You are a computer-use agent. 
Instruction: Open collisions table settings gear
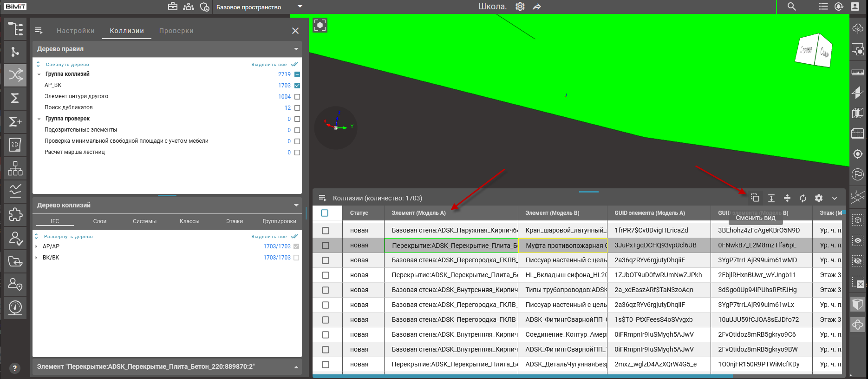click(819, 198)
